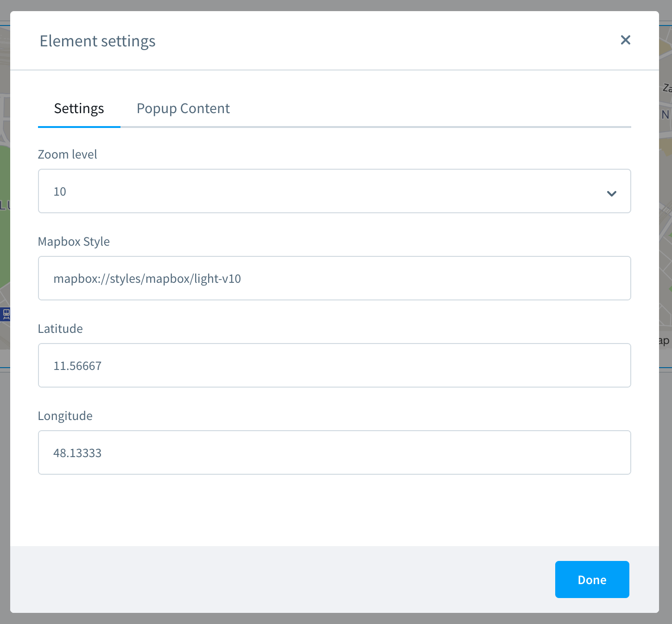Switch to the Popup Content tab
Screen dimensions: 672x624
(x=183, y=108)
